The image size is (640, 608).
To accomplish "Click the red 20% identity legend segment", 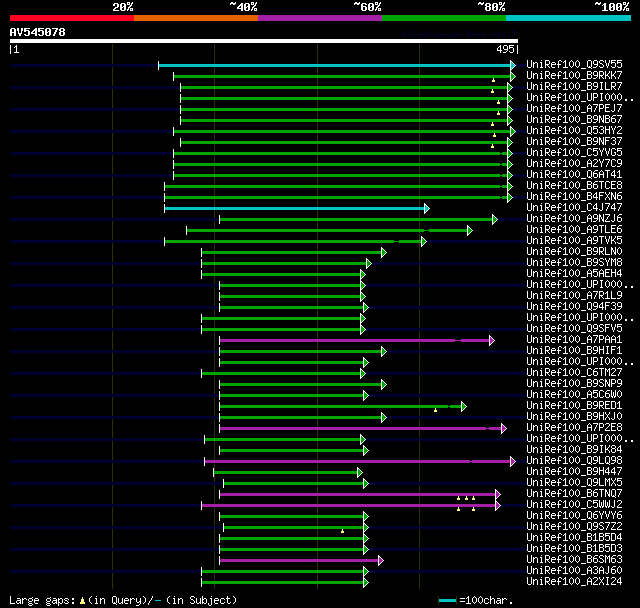I will pos(72,18).
